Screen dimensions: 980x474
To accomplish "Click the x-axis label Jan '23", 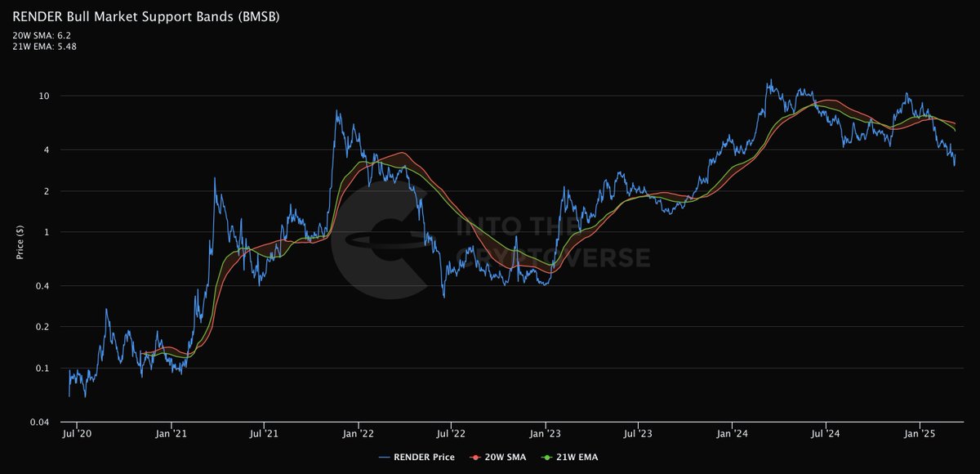I will [x=546, y=433].
